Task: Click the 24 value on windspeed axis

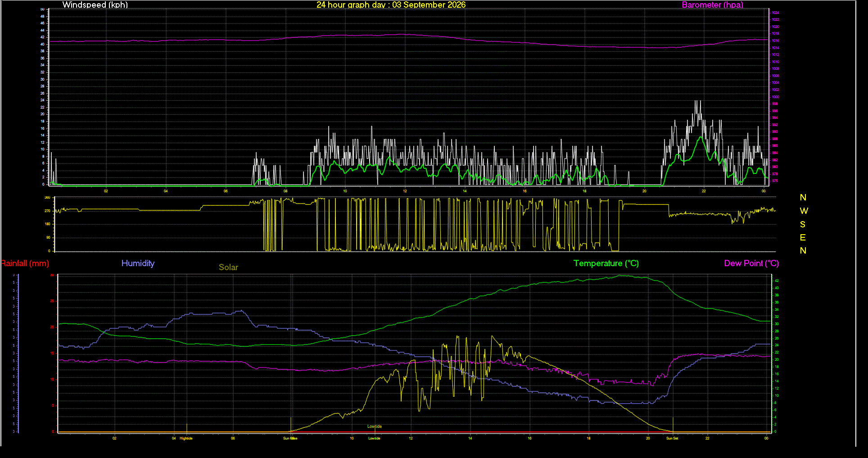Action: coord(43,100)
